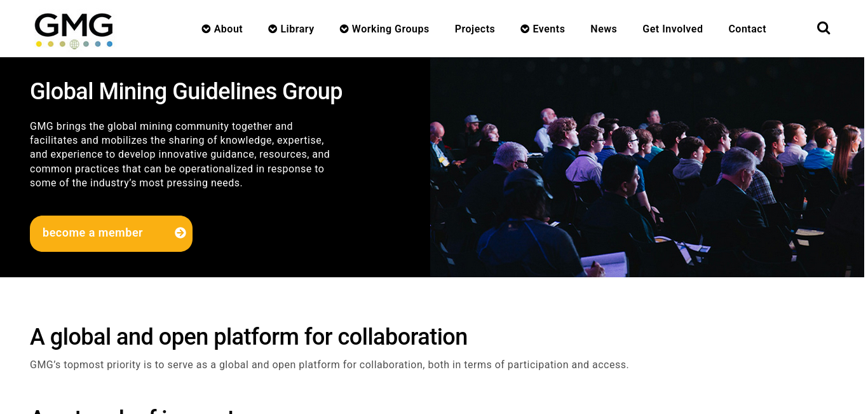868x414 pixels.
Task: Click the sentence about GMG's topmost priority
Action: [x=329, y=365]
